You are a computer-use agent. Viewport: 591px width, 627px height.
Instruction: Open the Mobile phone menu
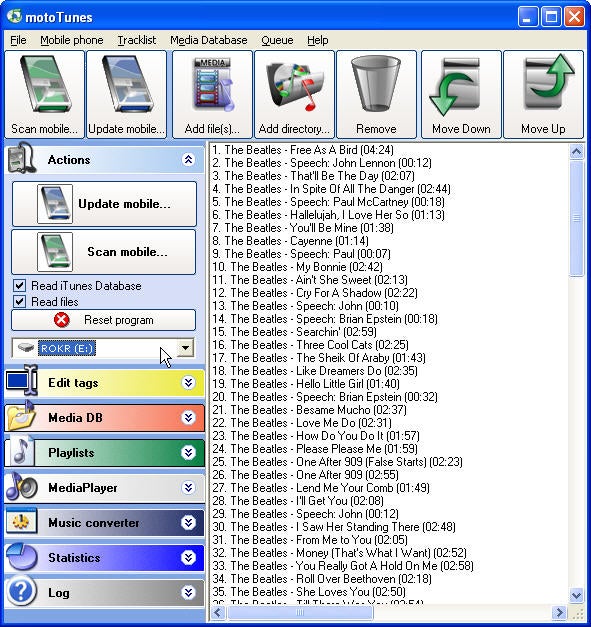tap(72, 40)
